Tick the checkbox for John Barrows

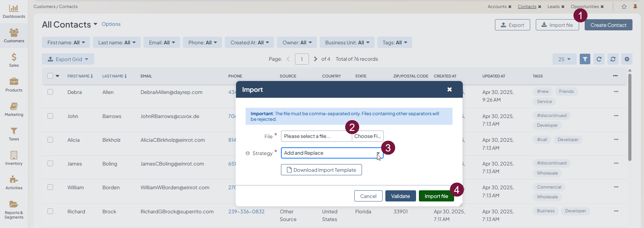coord(50,116)
